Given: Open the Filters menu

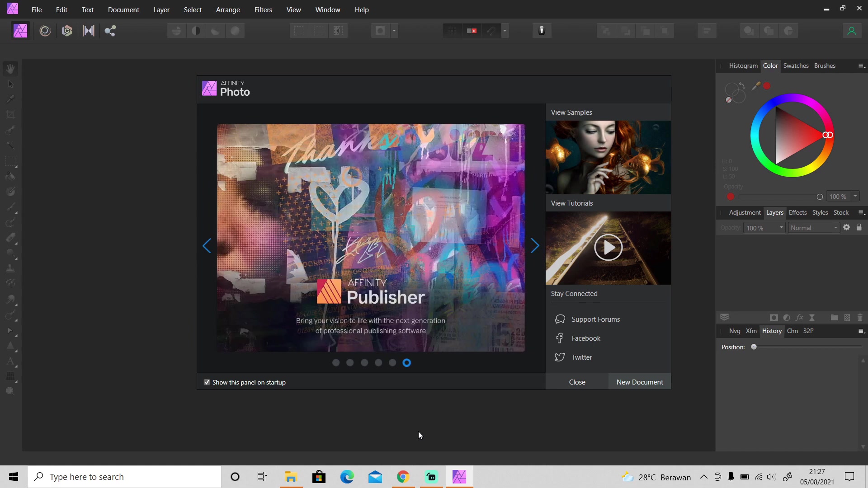Looking at the screenshot, I should pyautogui.click(x=263, y=9).
